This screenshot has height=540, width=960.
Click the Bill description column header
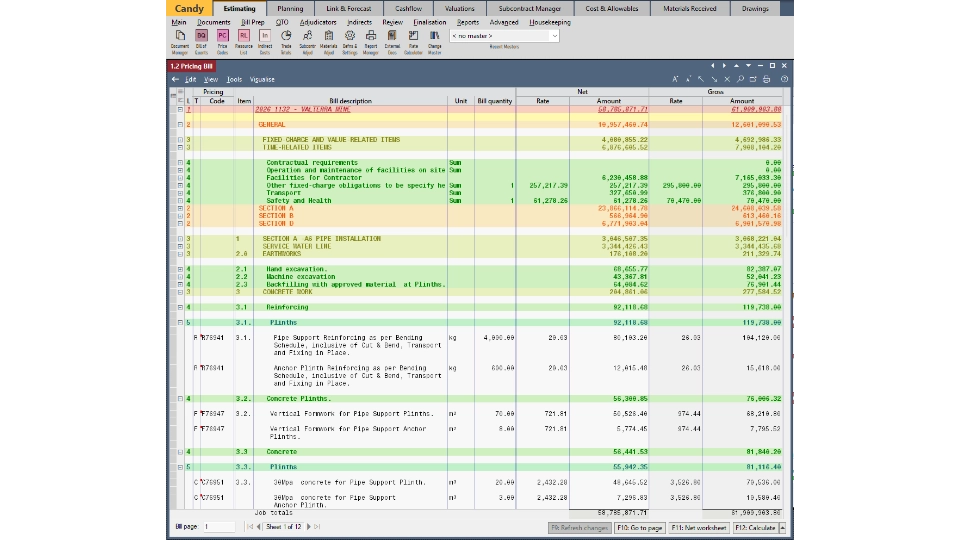click(350, 101)
